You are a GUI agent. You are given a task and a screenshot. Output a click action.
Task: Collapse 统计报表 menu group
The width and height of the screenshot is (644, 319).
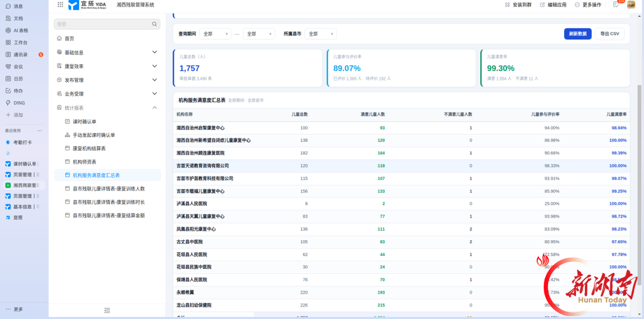click(107, 107)
